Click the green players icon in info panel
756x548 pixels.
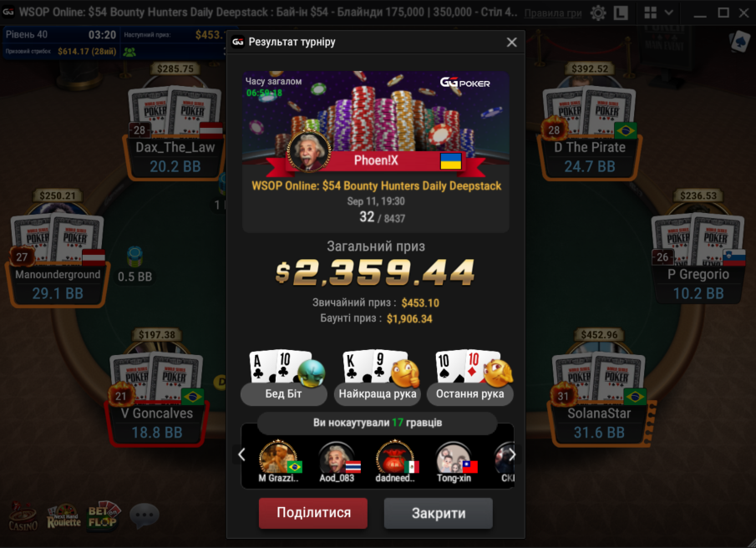coord(129,52)
